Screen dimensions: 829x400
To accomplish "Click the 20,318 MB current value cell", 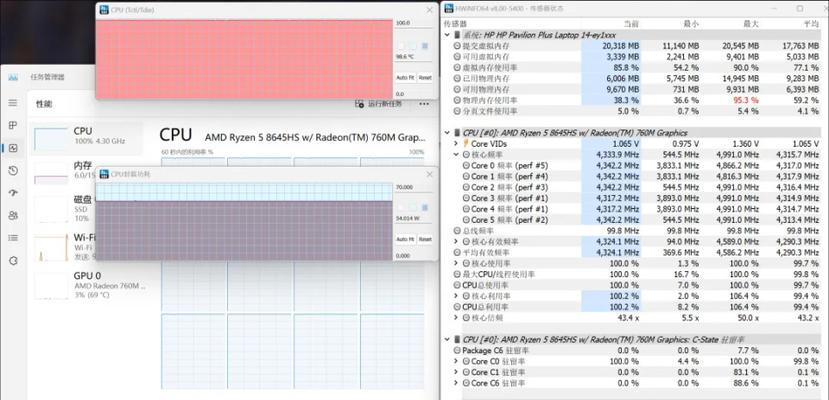I will tap(611, 46).
